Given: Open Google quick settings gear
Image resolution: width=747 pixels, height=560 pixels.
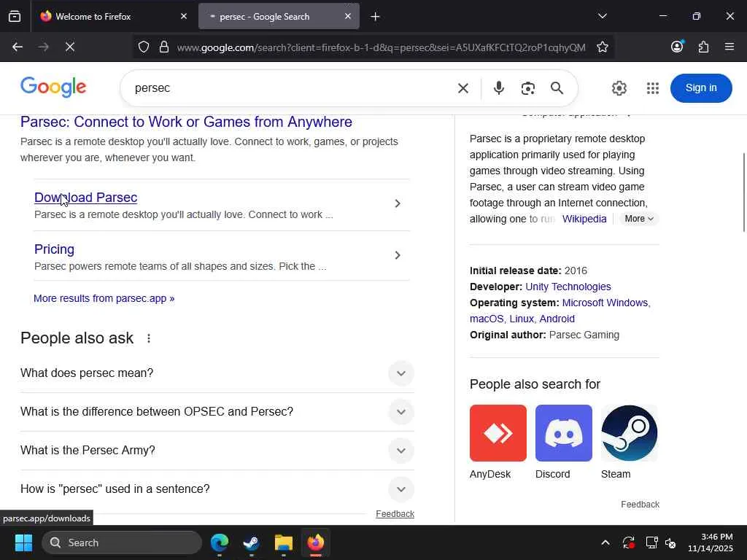Looking at the screenshot, I should pyautogui.click(x=619, y=88).
